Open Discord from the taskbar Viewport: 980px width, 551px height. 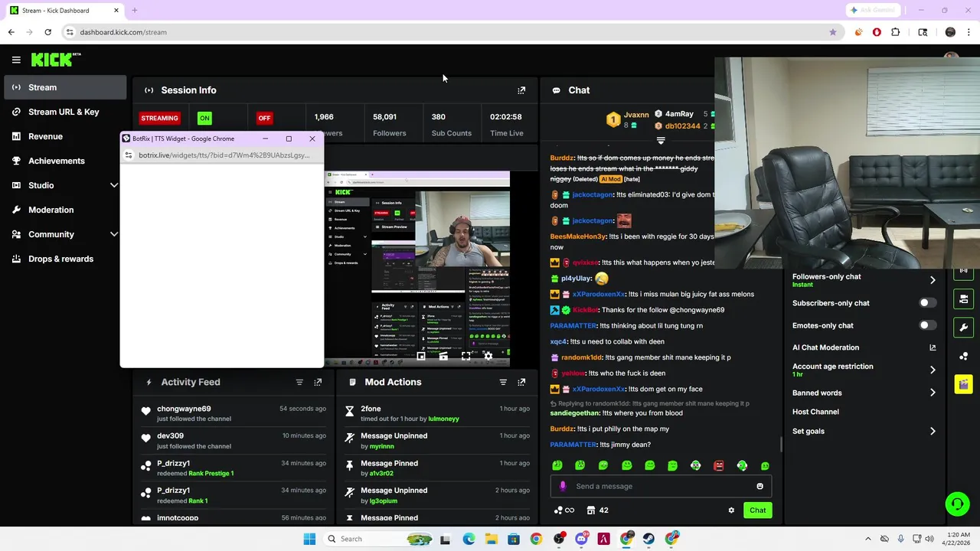tap(581, 539)
